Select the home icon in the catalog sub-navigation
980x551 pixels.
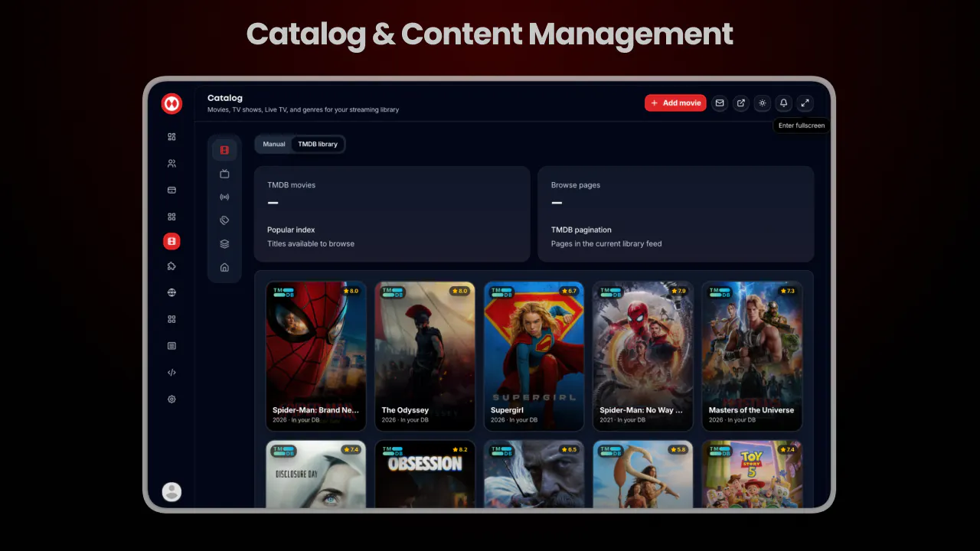pyautogui.click(x=224, y=267)
